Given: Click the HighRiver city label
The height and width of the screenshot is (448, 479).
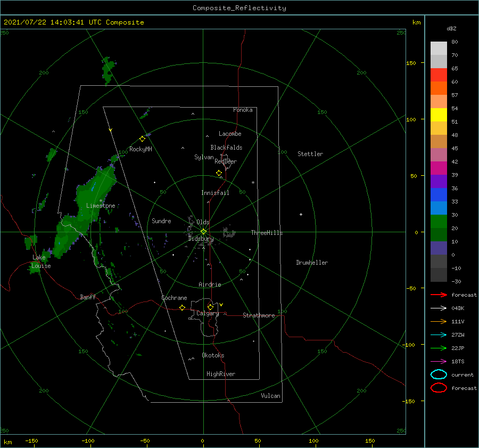Looking at the screenshot, I should 220,374.
